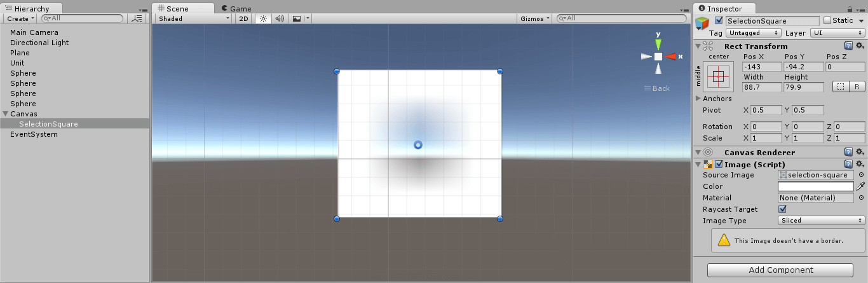Open Image (Script) gear settings

pyautogui.click(x=860, y=164)
